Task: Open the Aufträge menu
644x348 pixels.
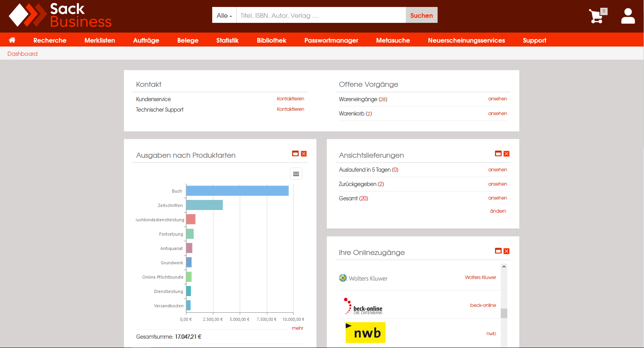Action: tap(146, 40)
